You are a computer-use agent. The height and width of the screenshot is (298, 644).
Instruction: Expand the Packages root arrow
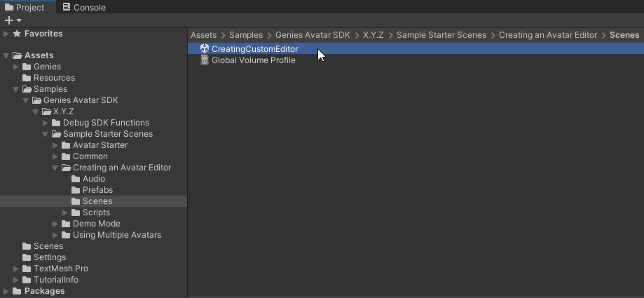[x=6, y=291]
